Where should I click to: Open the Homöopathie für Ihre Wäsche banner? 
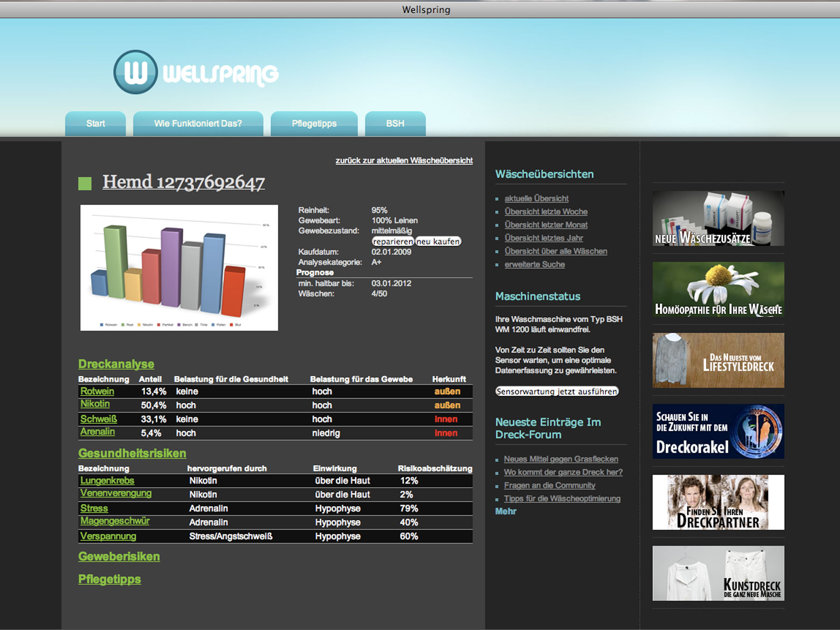coord(718,289)
